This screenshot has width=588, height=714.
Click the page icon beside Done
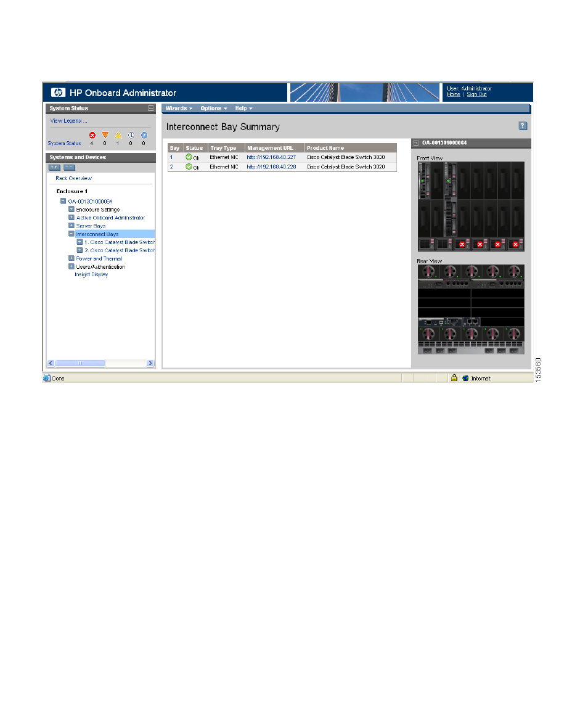(47, 378)
